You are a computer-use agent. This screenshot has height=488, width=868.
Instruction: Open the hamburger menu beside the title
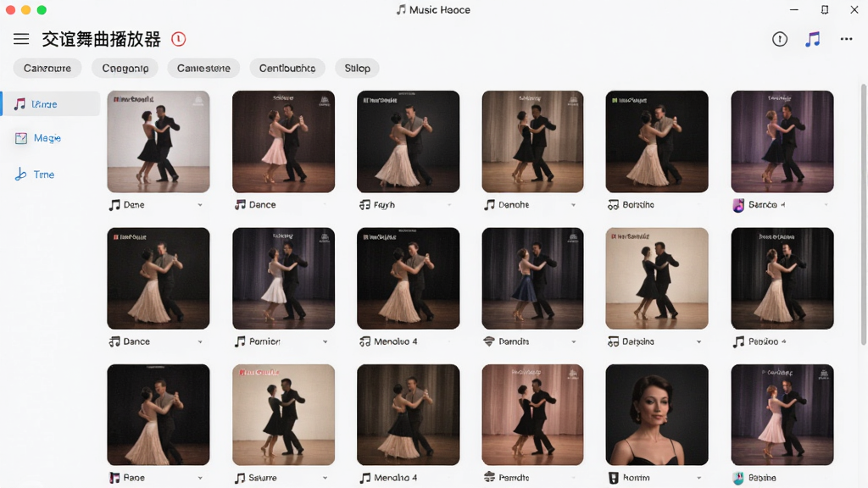coord(21,39)
